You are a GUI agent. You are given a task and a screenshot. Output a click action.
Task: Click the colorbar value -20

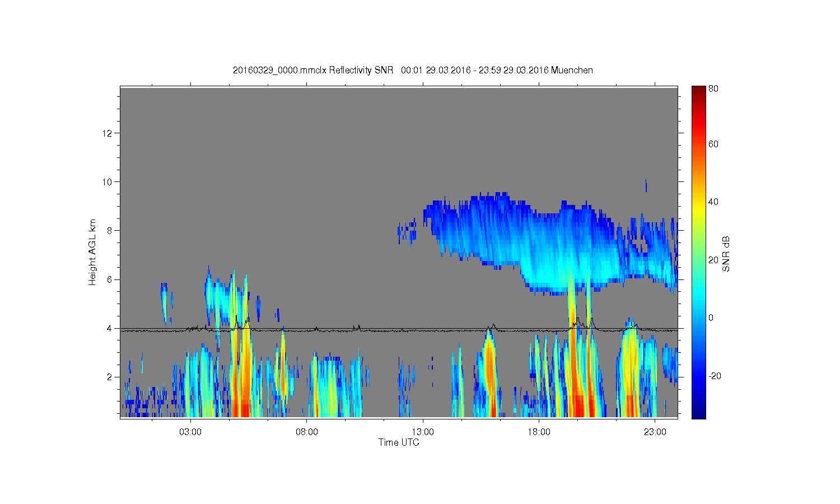[x=715, y=376]
